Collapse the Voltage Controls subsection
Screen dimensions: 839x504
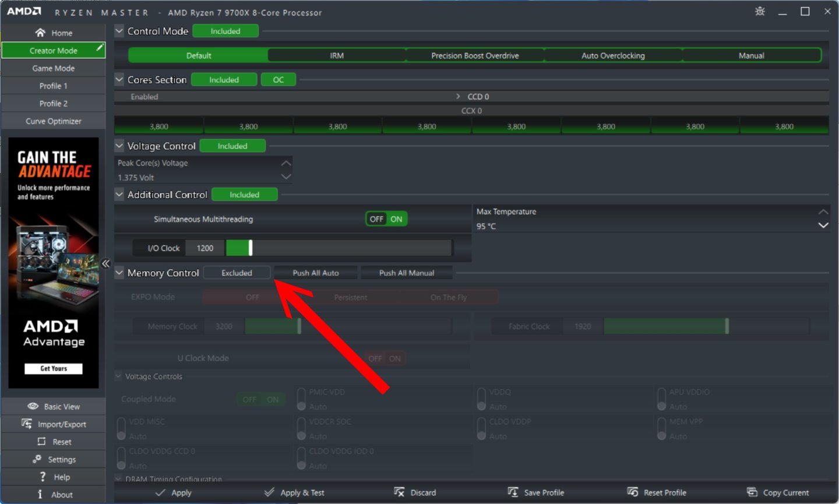point(118,376)
